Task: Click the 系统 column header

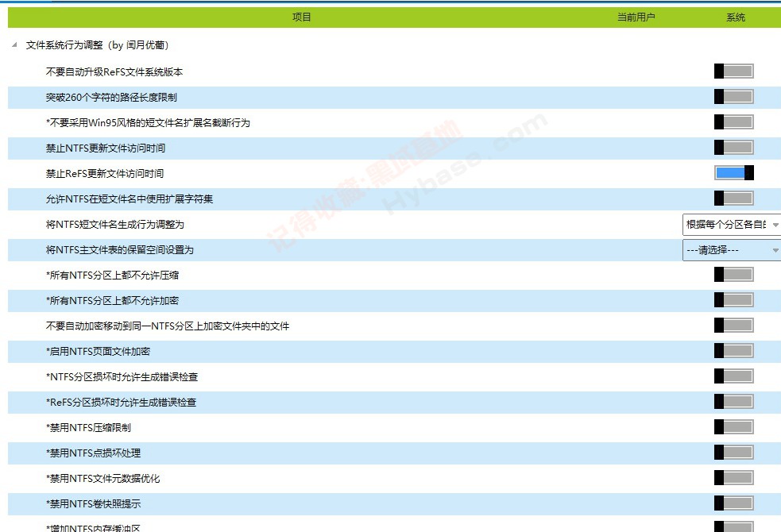Action: coord(736,17)
